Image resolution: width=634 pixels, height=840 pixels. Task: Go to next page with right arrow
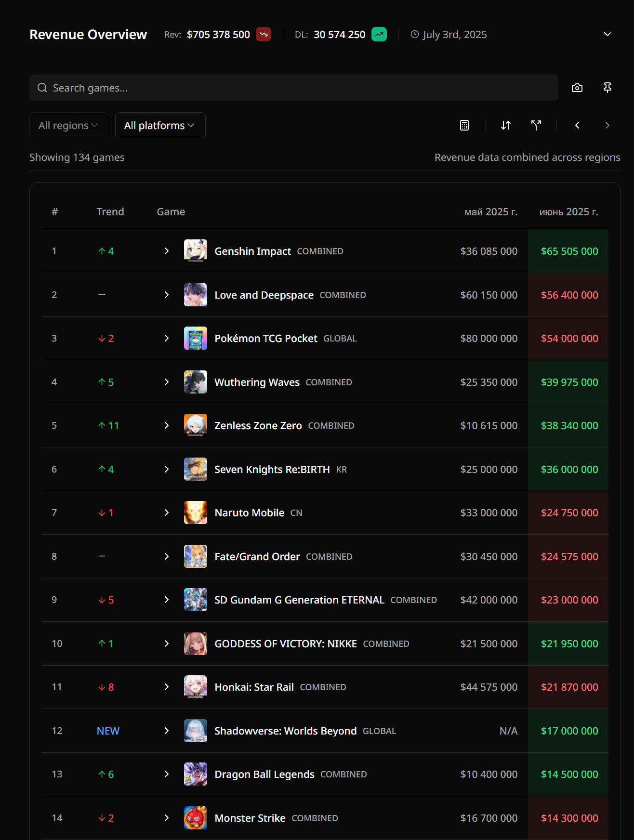[x=608, y=125]
